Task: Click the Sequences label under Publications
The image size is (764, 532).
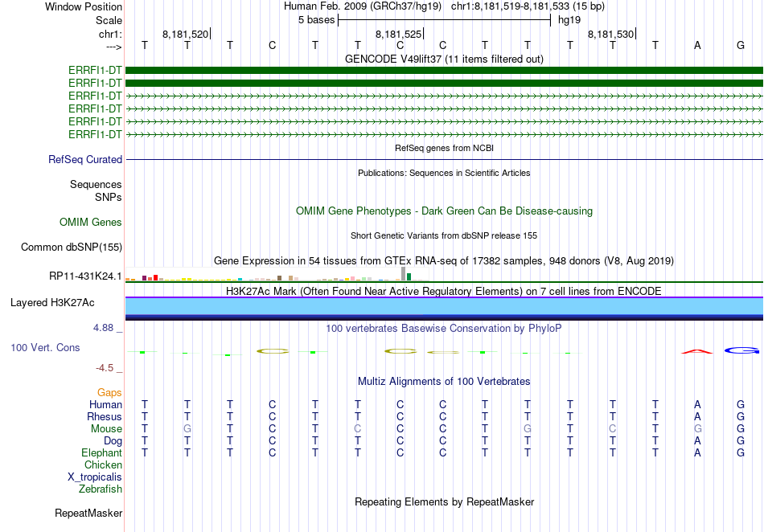Action: tap(96, 184)
